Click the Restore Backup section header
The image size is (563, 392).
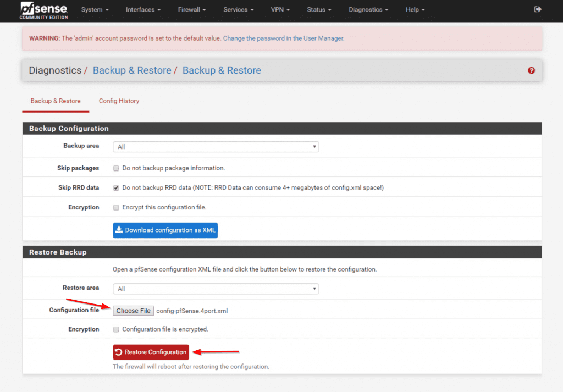[x=282, y=252]
